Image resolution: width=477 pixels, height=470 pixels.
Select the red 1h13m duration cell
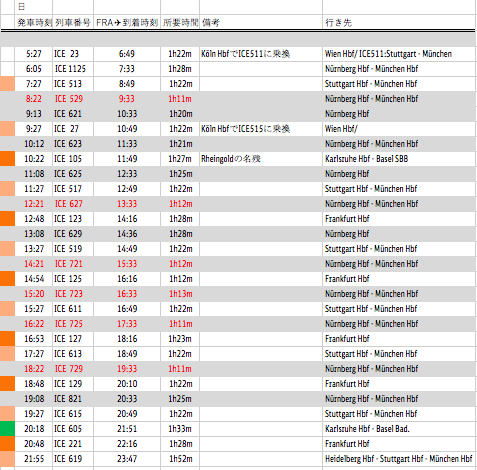tap(180, 294)
